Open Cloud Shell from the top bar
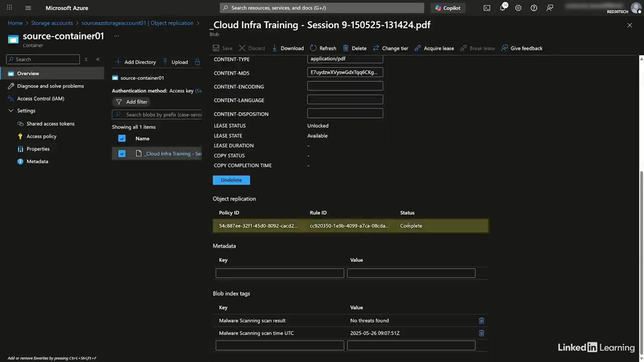This screenshot has width=644, height=362. [x=487, y=8]
